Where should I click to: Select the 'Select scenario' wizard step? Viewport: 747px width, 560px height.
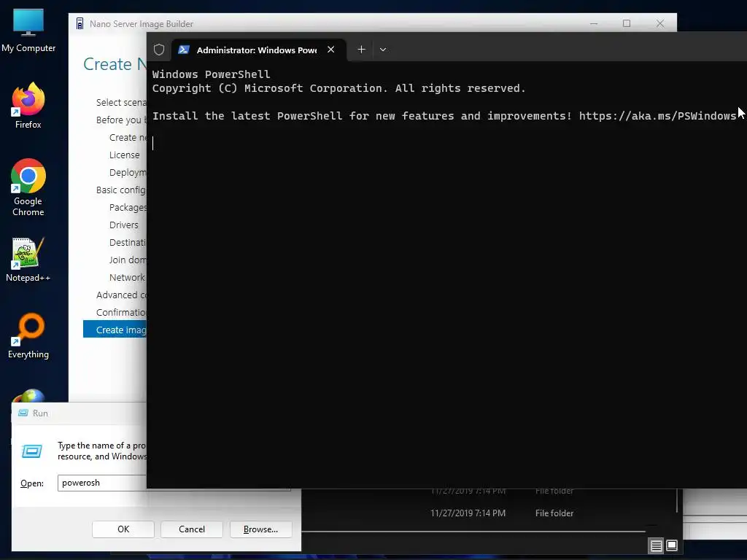pos(121,102)
